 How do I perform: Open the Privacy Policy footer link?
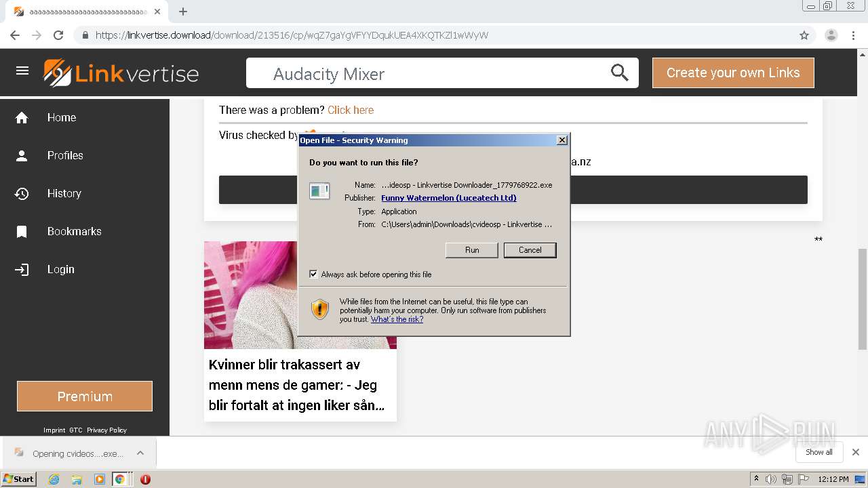106,430
